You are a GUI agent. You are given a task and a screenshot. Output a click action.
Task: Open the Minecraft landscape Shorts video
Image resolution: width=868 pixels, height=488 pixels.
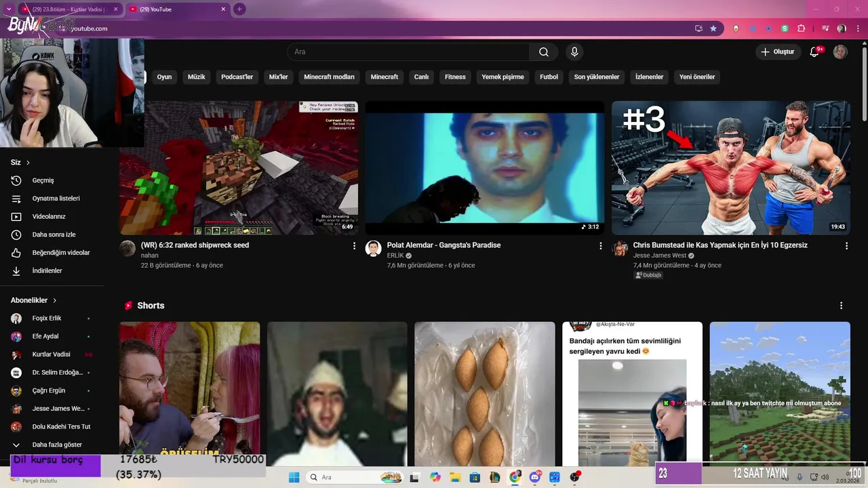click(x=780, y=394)
